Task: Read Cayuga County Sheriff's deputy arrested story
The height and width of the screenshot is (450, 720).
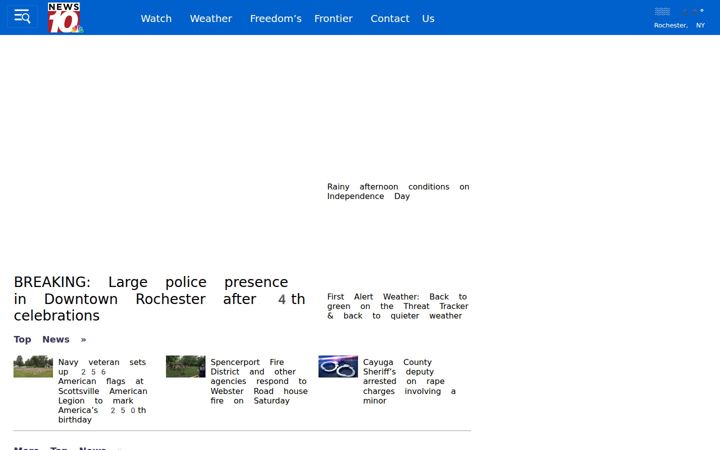Action: click(x=409, y=381)
